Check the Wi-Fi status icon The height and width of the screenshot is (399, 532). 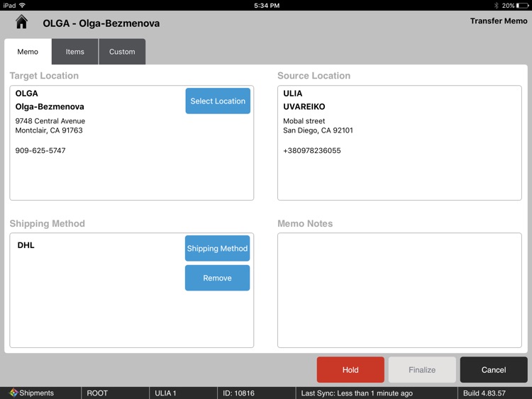coord(23,6)
